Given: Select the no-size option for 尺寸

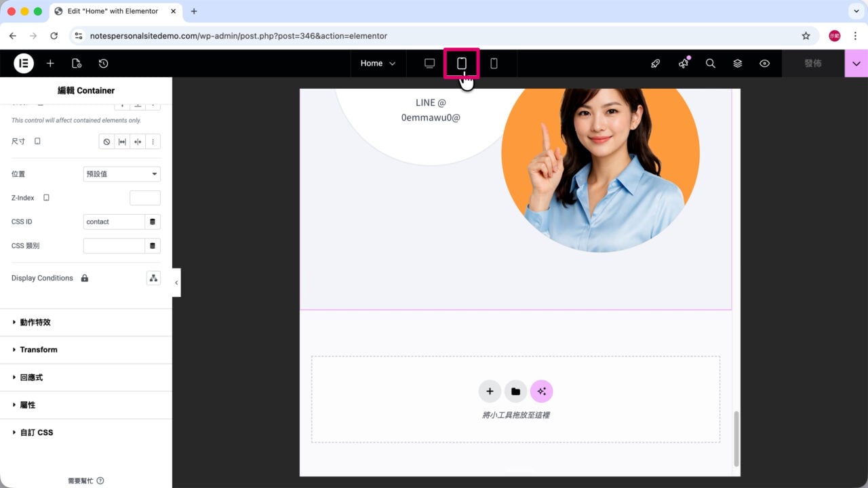Looking at the screenshot, I should click(106, 142).
